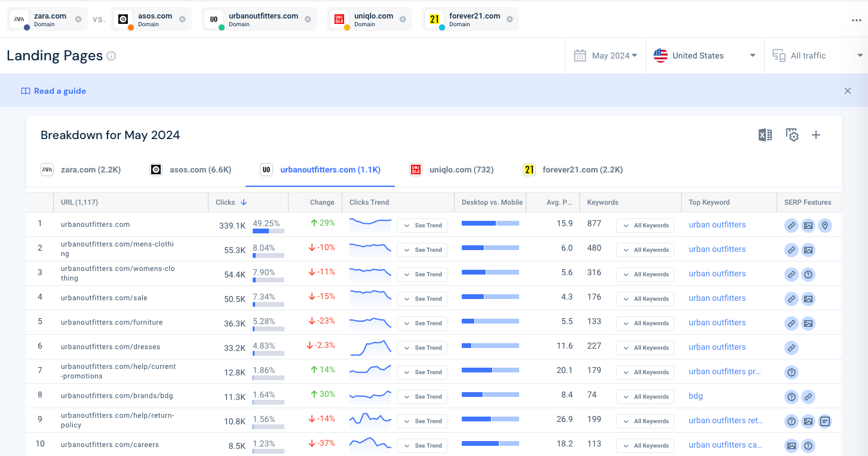The width and height of the screenshot is (868, 456).
Task: Click clicks trend sparkline for dresses
Action: 370,347
